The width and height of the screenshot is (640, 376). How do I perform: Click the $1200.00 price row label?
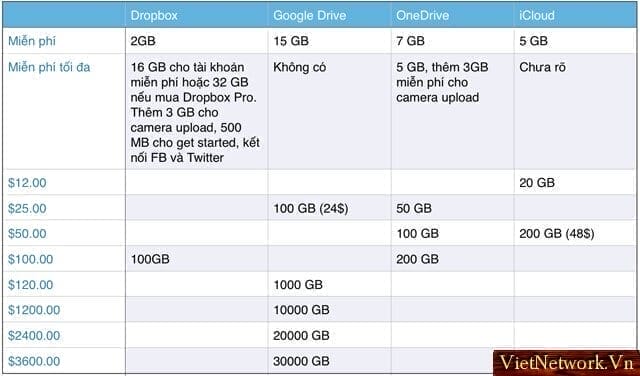(34, 310)
